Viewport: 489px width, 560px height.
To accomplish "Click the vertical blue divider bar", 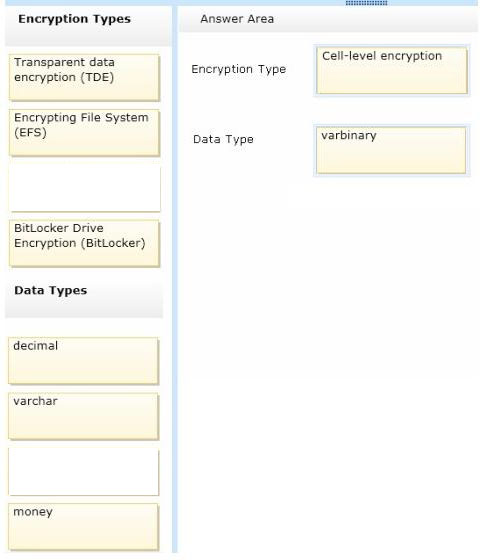I will coord(175,279).
